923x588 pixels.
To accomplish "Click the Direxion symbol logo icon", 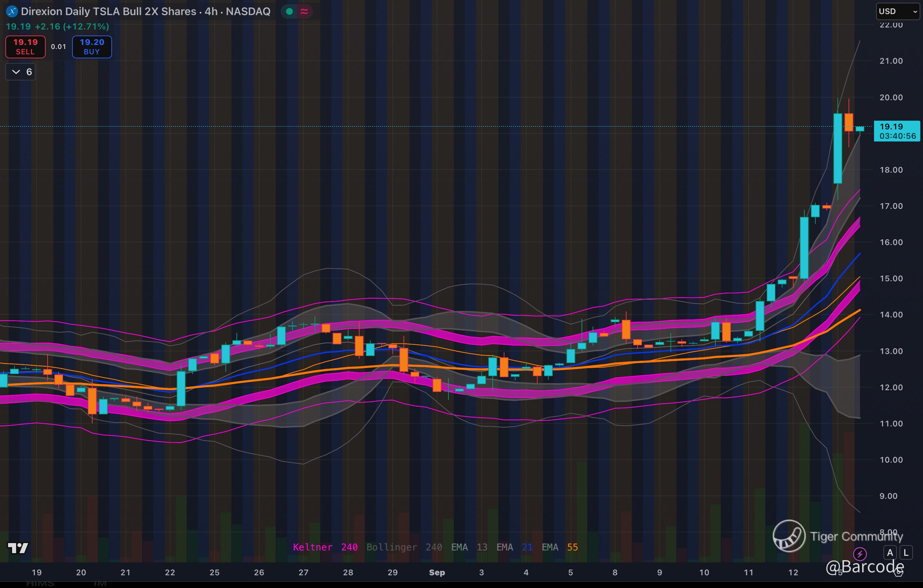I will [x=12, y=11].
